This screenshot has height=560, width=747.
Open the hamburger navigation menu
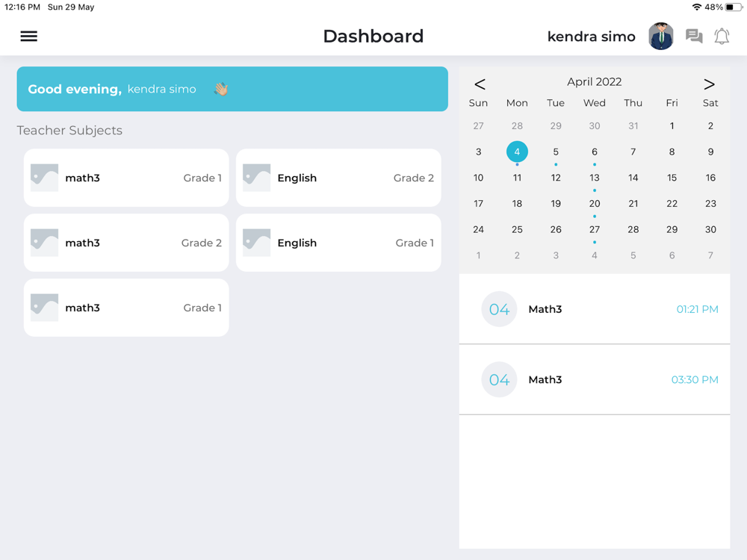(x=28, y=36)
